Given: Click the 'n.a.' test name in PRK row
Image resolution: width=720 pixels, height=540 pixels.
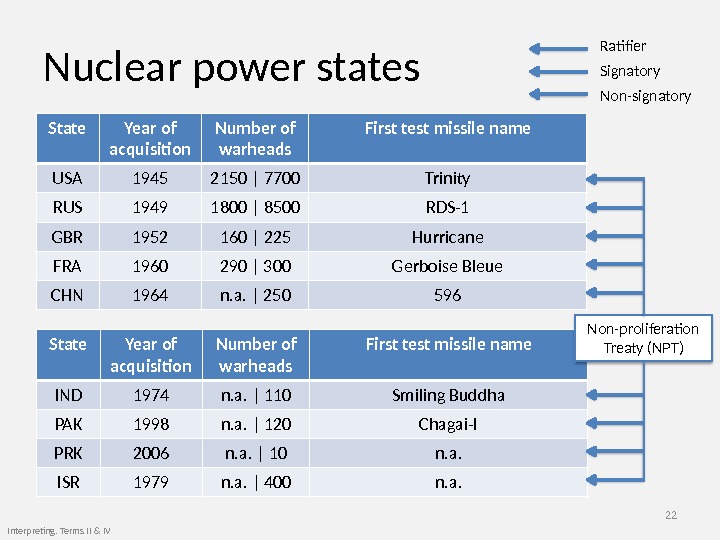Looking at the screenshot, I should pyautogui.click(x=448, y=453).
